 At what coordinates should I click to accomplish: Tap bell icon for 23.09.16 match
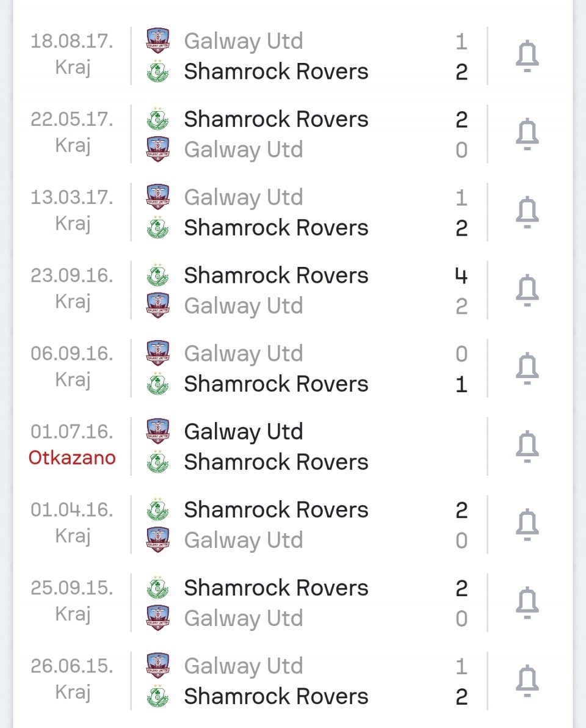[527, 290]
